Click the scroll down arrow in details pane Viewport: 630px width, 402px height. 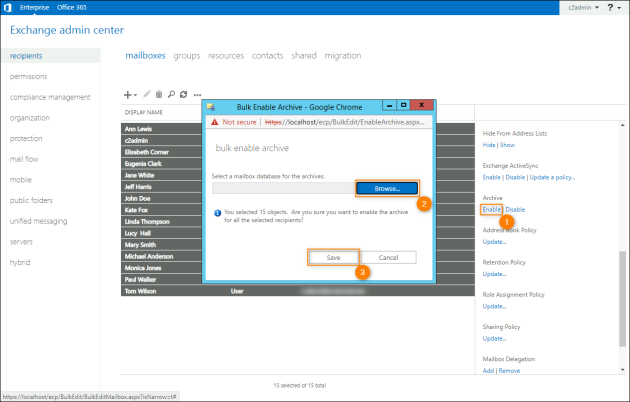click(x=622, y=369)
